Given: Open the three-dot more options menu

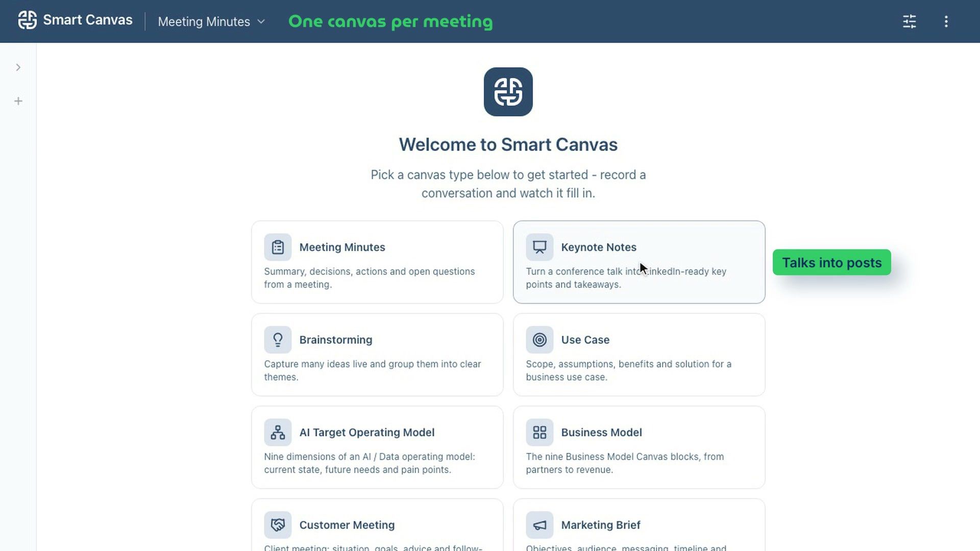Looking at the screenshot, I should (x=946, y=21).
